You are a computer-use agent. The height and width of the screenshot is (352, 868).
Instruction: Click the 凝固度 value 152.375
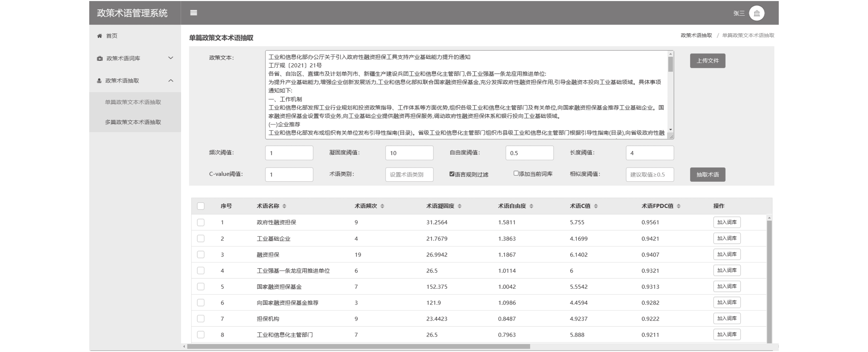pos(437,287)
